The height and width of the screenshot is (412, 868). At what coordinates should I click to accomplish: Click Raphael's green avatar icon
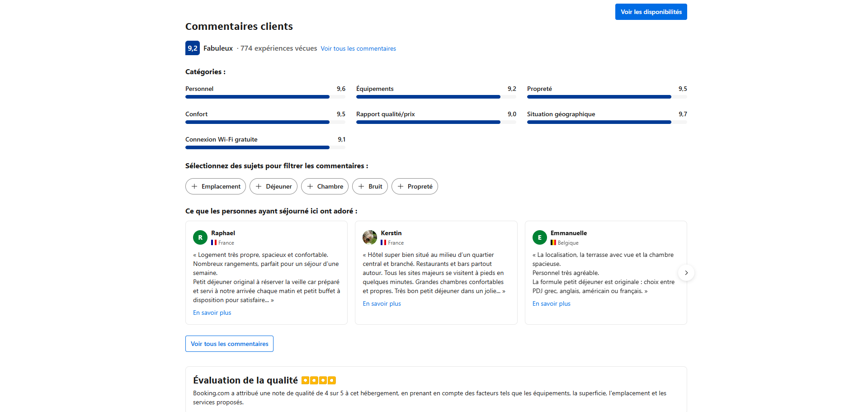coord(200,237)
